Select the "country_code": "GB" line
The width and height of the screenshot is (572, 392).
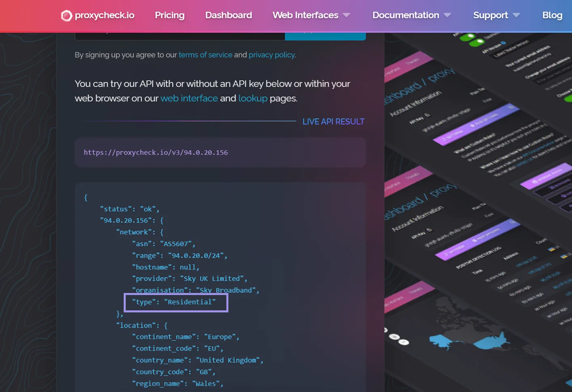(174, 372)
